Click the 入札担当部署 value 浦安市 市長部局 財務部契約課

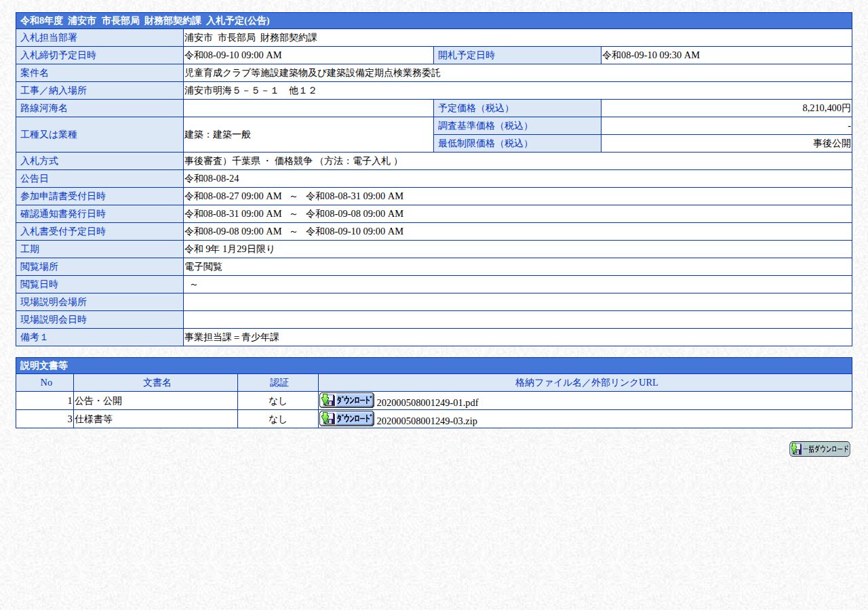pos(251,38)
